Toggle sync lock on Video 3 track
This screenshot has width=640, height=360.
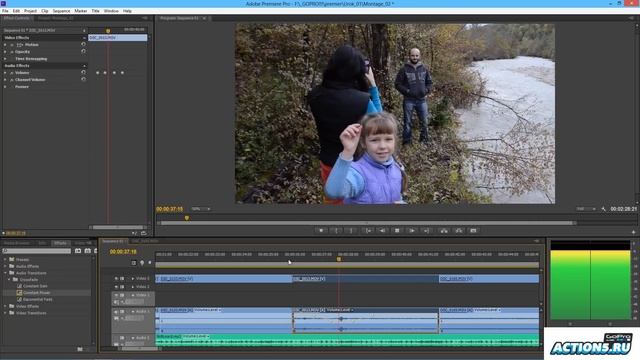[x=122, y=278]
